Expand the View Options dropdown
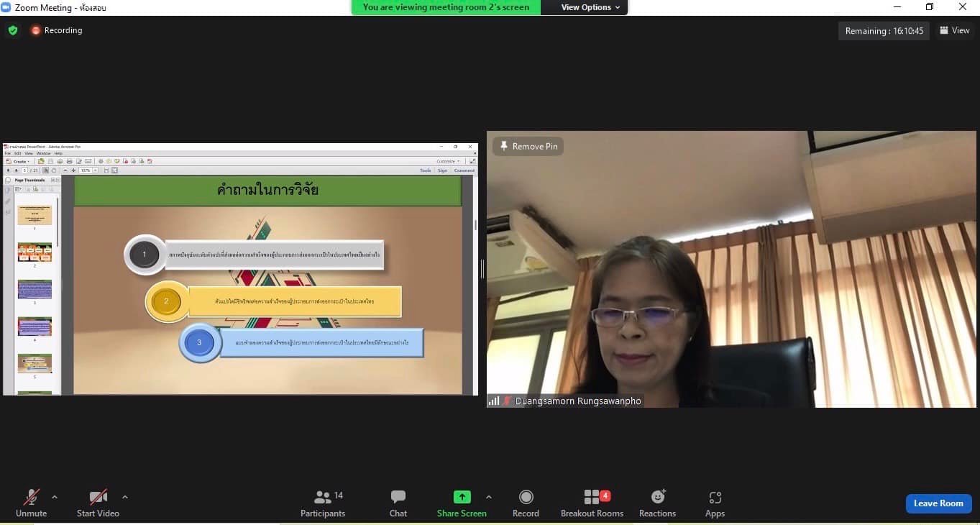Screen dimensions: 980x525 (x=590, y=7)
